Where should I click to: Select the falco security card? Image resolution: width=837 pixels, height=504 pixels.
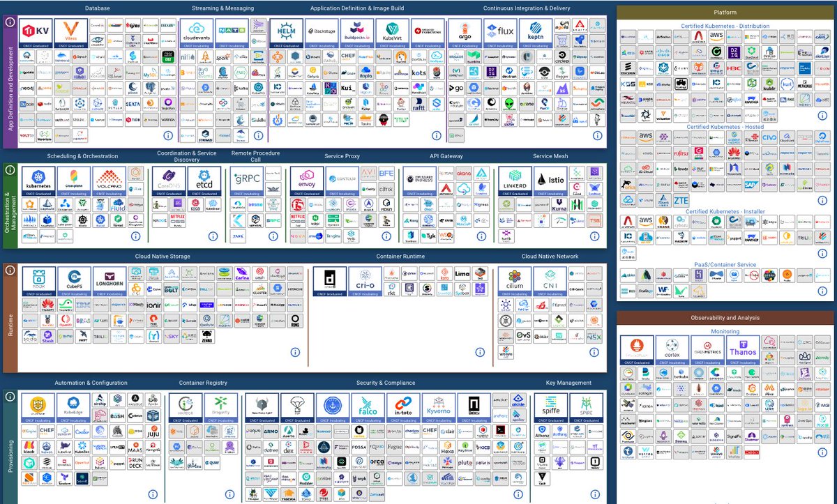pos(368,408)
